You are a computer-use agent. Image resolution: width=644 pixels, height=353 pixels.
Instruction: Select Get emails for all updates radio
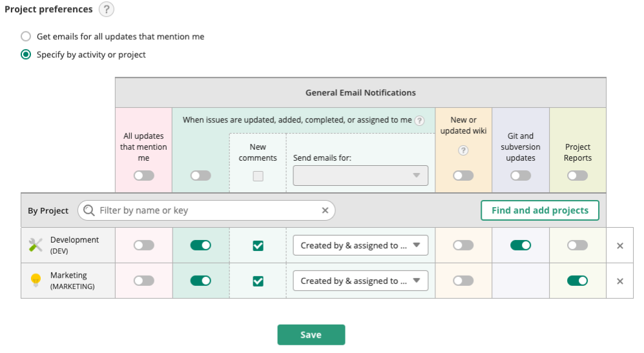(x=26, y=37)
